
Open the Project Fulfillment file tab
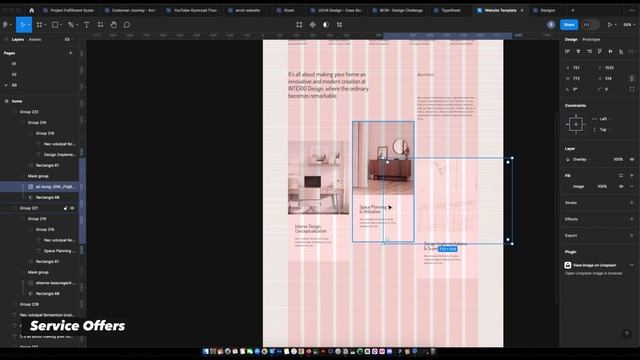coord(69,10)
